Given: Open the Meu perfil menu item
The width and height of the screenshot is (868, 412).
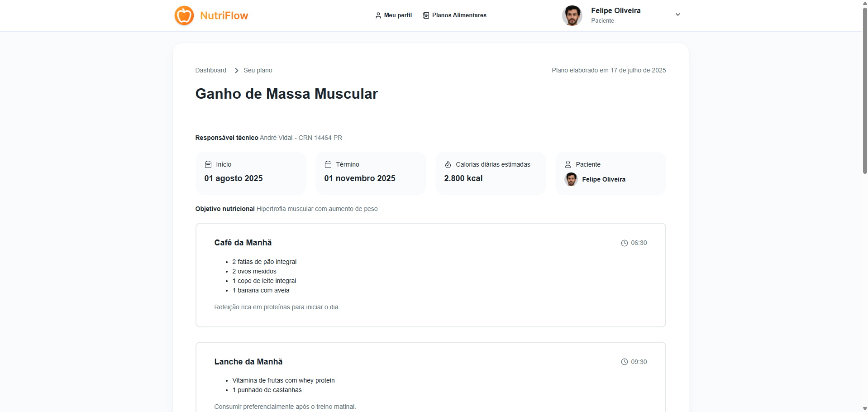Looking at the screenshot, I should 398,15.
